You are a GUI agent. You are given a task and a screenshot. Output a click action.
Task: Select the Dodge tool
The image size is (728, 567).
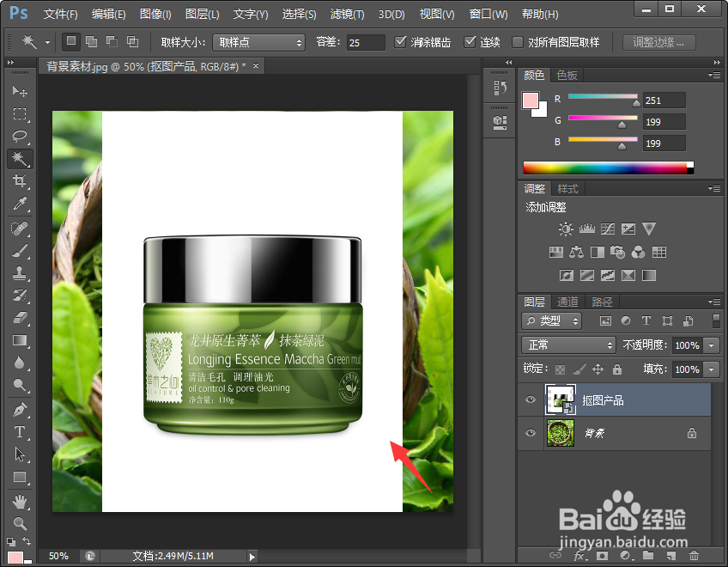pos(20,385)
